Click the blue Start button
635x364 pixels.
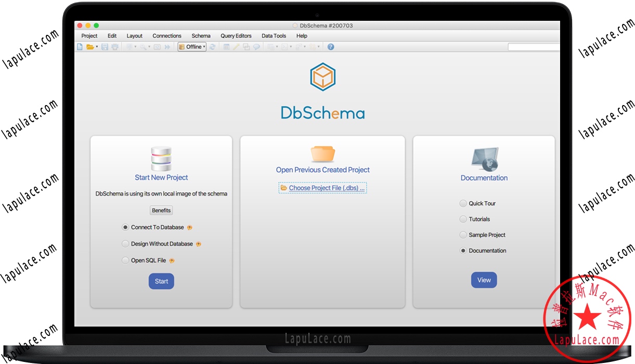pyautogui.click(x=161, y=281)
